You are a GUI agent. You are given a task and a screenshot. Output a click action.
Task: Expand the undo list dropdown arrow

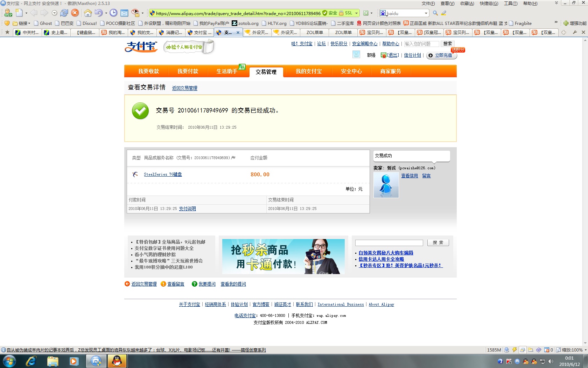click(106, 13)
